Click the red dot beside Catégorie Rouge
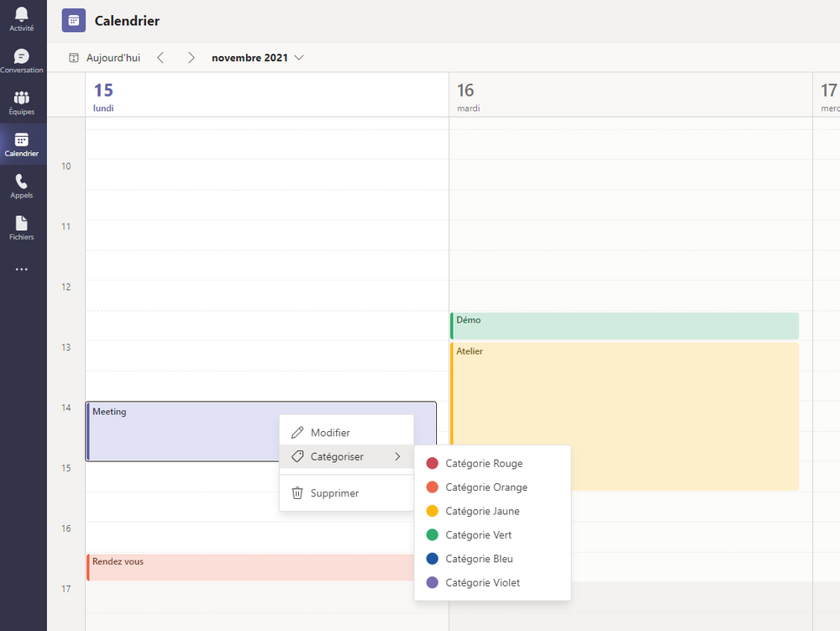This screenshot has width=840, height=631. (x=431, y=462)
